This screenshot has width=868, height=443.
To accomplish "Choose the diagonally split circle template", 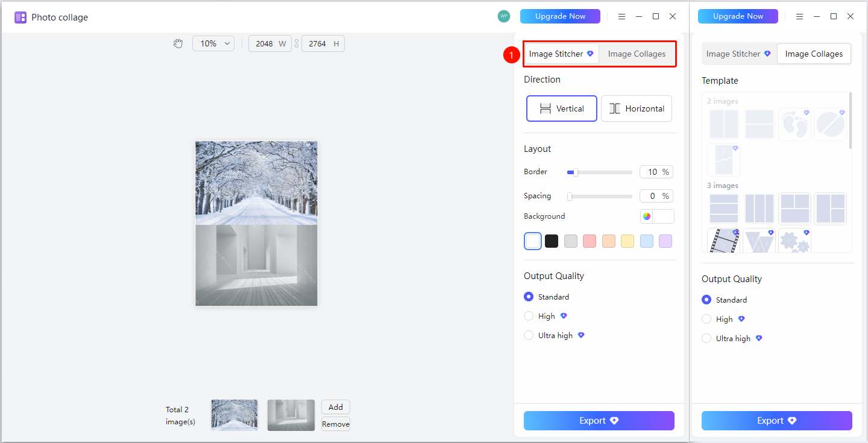I will pos(830,124).
